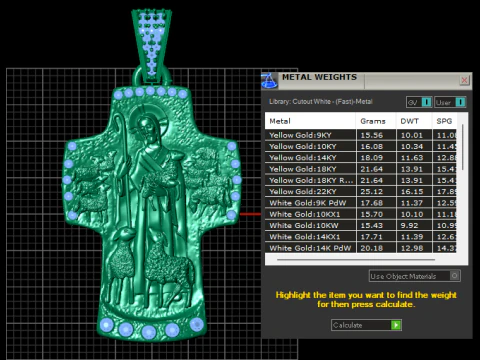
Task: Click the vertical scrollbar of metals table
Action: (x=463, y=147)
